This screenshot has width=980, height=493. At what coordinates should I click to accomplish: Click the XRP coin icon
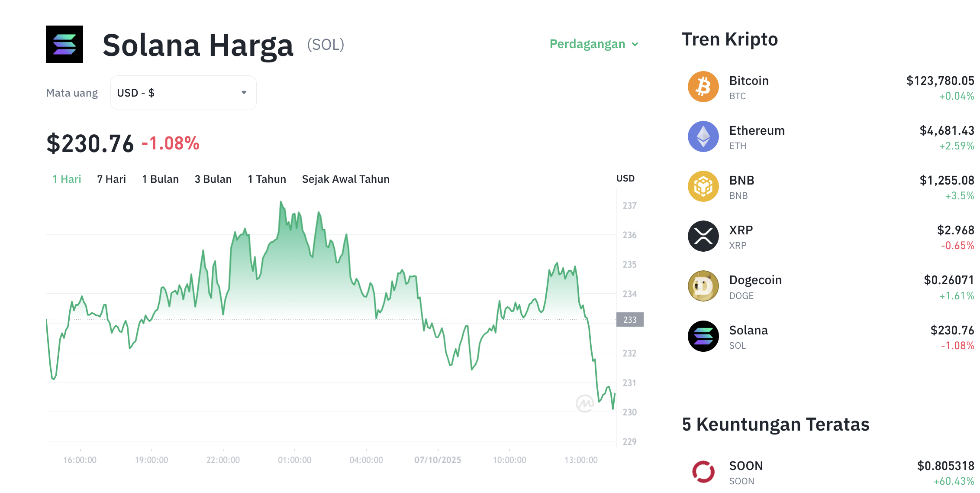703,236
